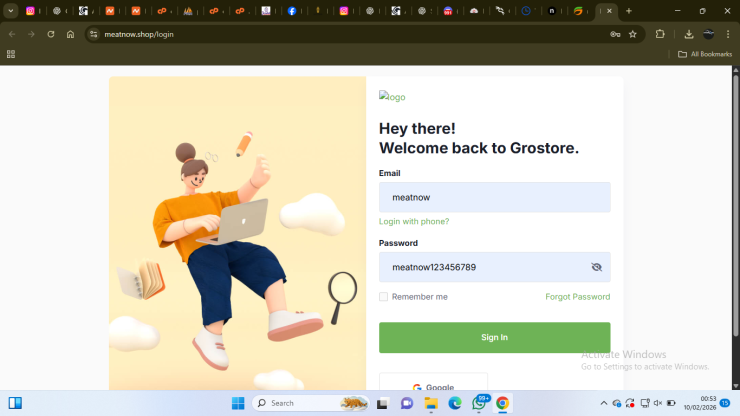Switch to the black 'n' icon tab
The image size is (740, 416).
coord(552,10)
